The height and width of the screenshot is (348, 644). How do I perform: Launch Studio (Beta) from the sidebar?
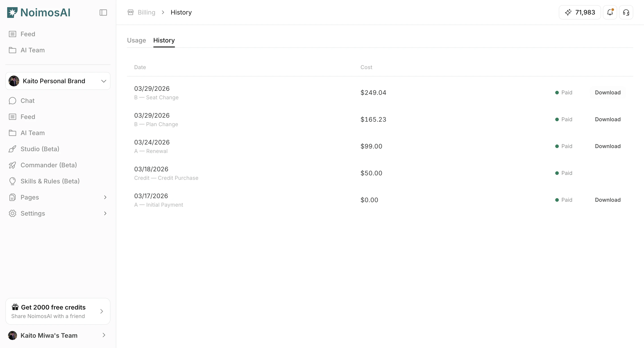(40, 149)
